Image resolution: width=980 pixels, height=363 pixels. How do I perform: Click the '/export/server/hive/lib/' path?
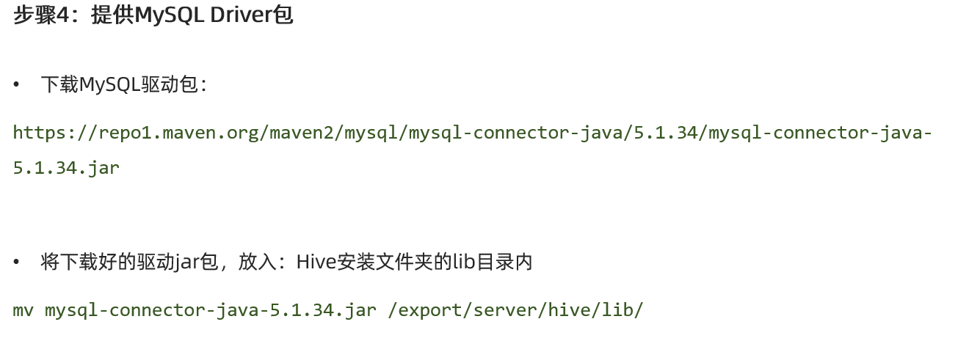click(515, 310)
